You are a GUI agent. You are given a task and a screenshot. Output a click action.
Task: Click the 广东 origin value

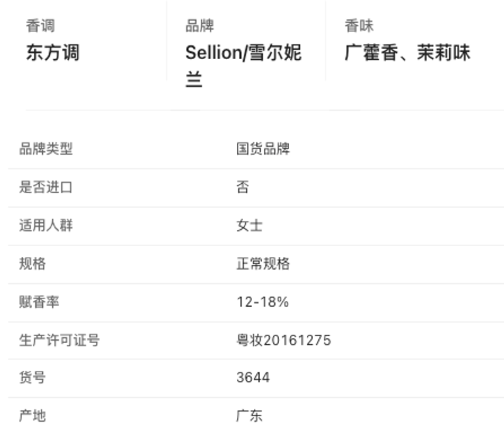(249, 415)
